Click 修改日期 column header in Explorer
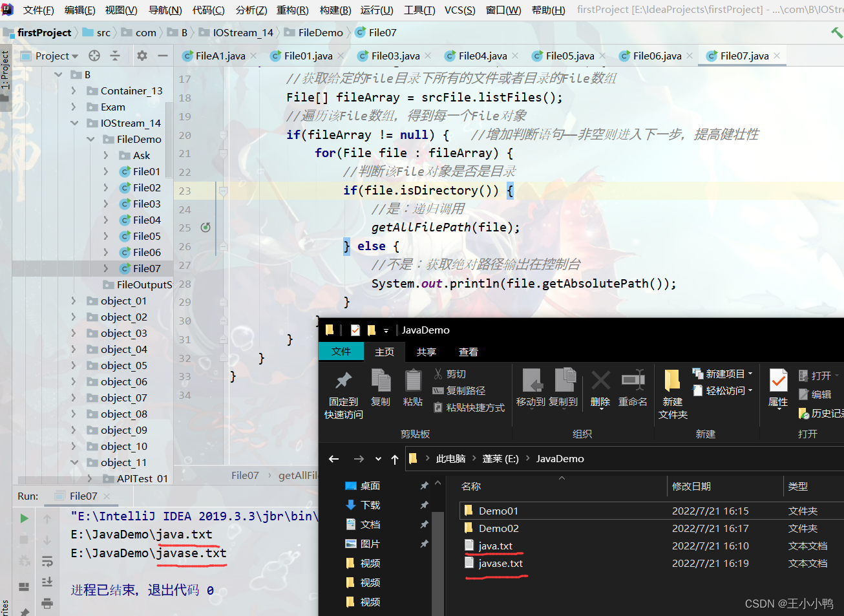 691,486
